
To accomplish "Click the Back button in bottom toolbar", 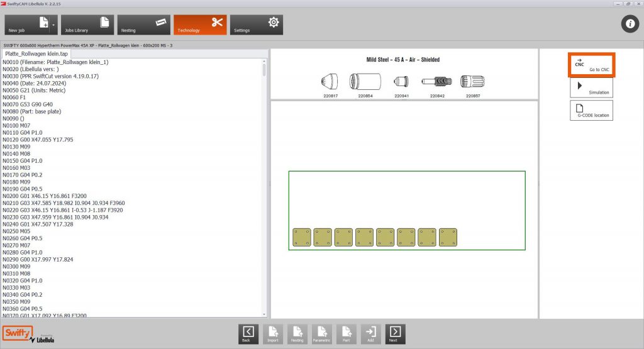I will click(248, 334).
